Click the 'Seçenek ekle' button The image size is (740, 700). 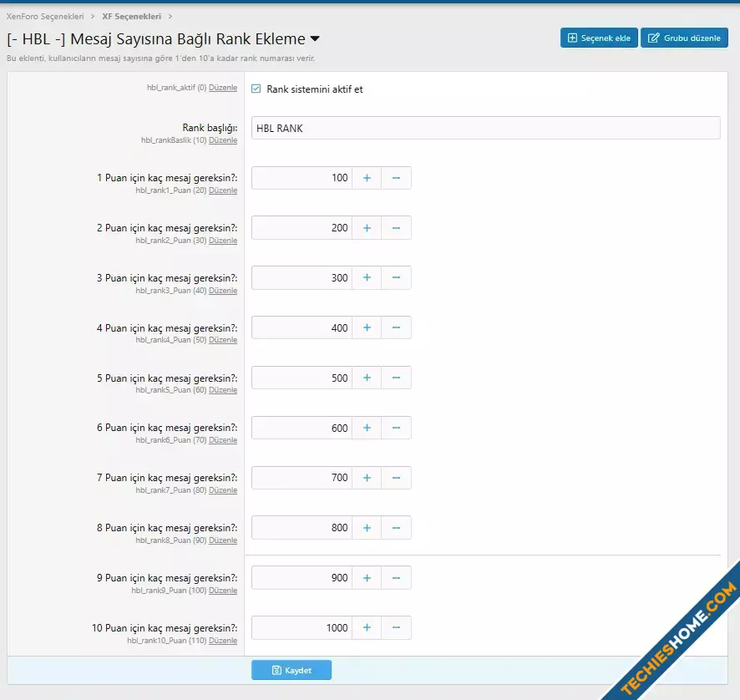(x=599, y=38)
